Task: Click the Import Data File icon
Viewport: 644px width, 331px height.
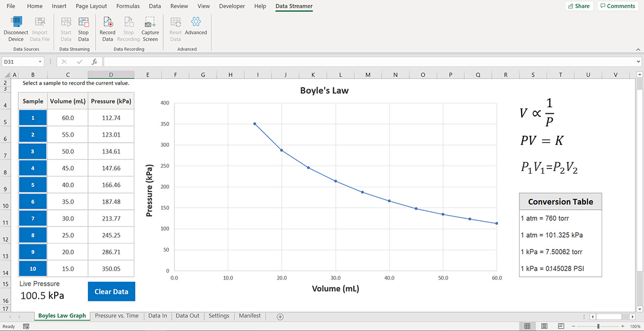Action: [x=40, y=22]
